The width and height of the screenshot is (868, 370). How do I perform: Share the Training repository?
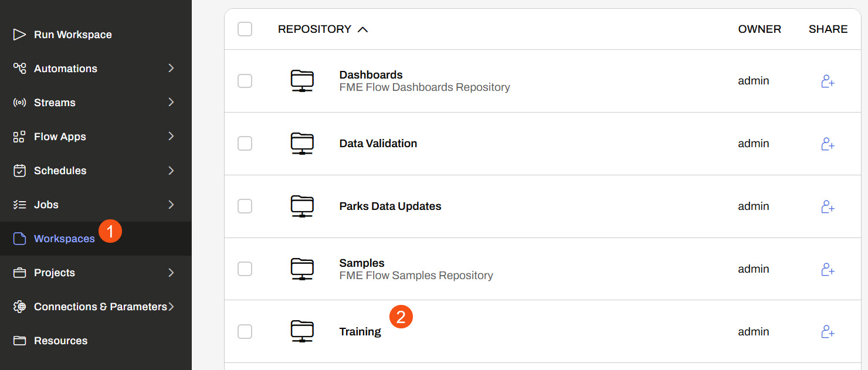[828, 332]
